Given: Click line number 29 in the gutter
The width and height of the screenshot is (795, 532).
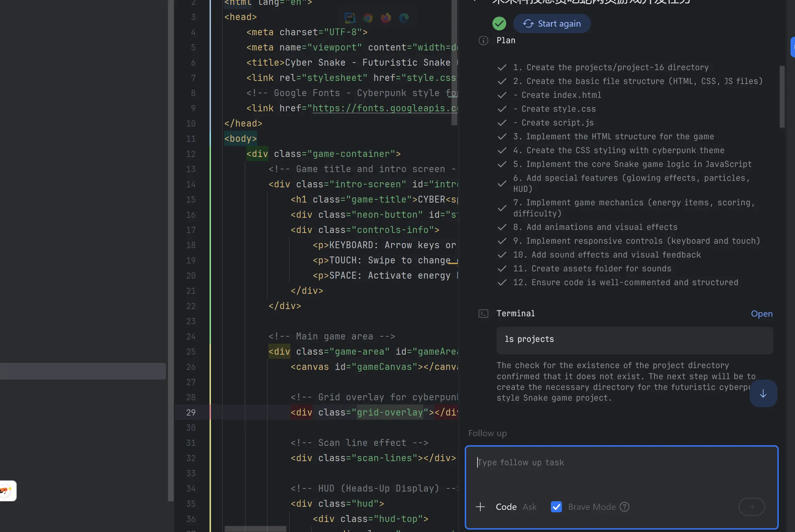Looking at the screenshot, I should coord(191,412).
